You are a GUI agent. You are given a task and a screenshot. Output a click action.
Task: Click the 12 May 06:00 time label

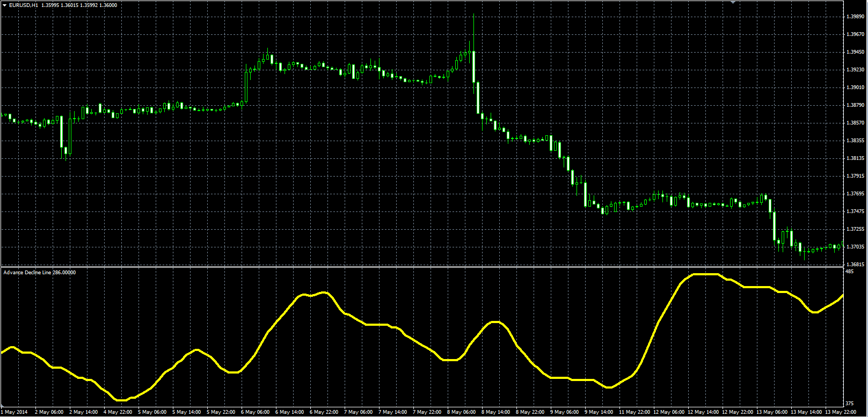pos(669,413)
